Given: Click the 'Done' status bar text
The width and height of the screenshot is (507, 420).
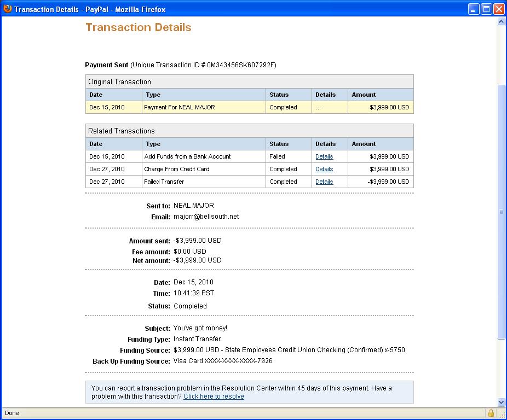Looking at the screenshot, I should pos(11,413).
